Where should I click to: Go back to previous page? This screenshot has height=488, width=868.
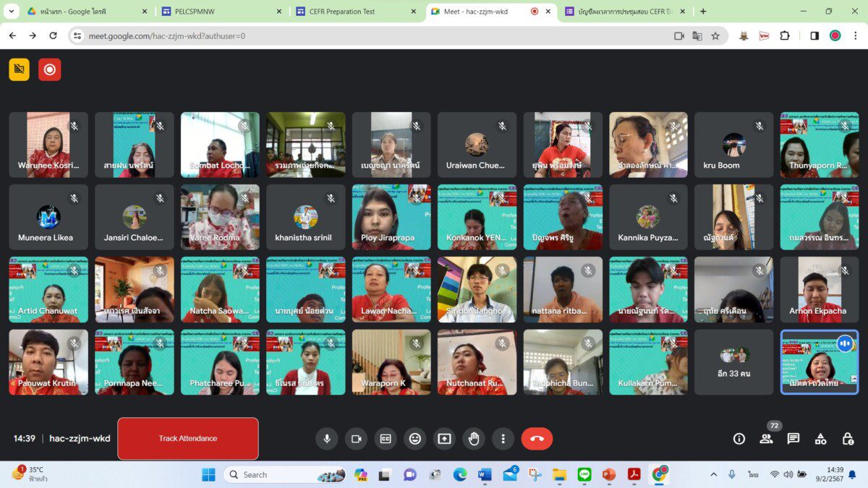[12, 35]
